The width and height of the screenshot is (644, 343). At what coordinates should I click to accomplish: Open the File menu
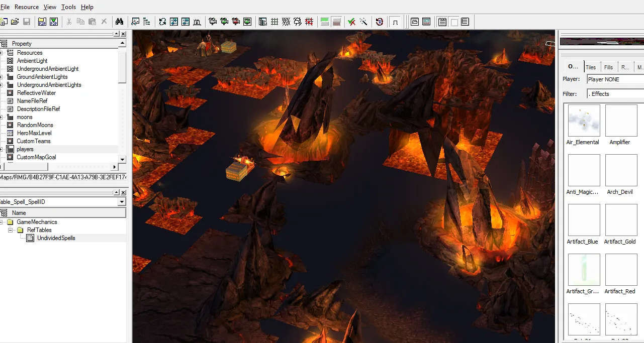(x=5, y=7)
